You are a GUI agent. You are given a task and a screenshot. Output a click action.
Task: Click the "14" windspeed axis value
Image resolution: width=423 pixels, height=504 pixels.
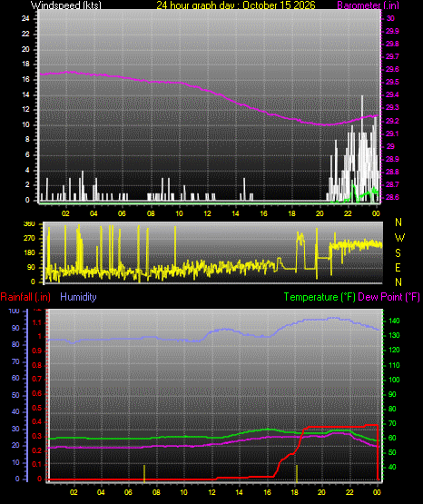(25, 94)
